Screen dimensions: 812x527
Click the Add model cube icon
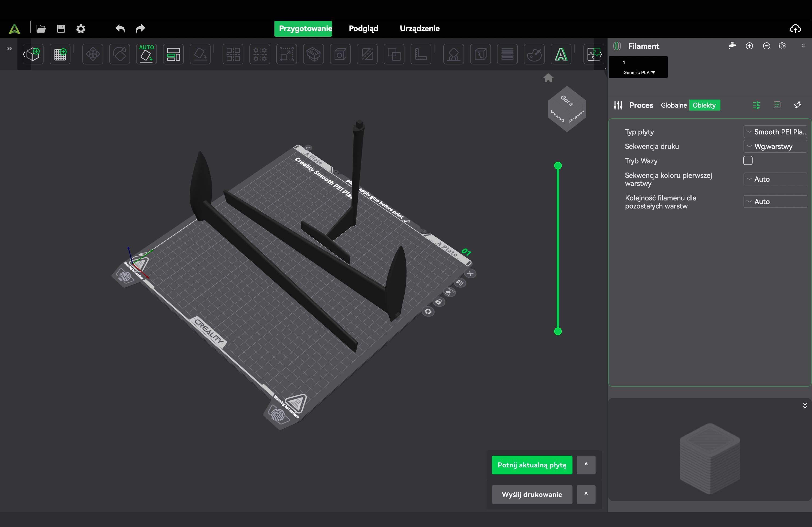click(x=33, y=54)
